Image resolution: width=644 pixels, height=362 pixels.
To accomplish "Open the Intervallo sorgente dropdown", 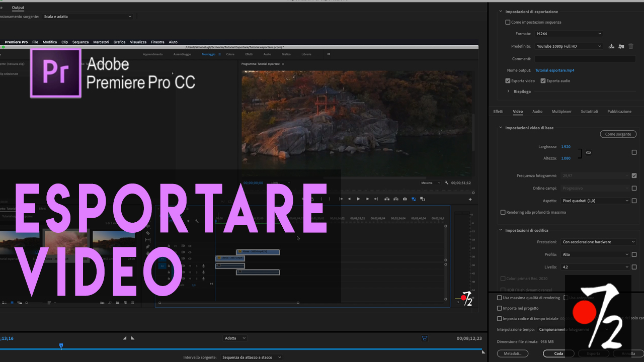I will pos(251,357).
